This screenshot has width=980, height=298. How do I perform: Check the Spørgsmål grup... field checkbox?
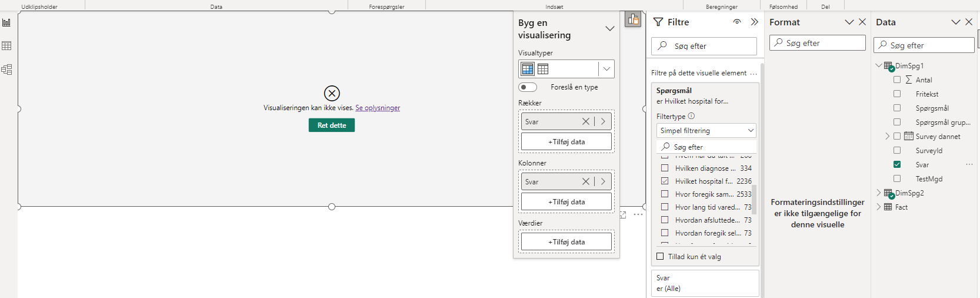pos(897,122)
